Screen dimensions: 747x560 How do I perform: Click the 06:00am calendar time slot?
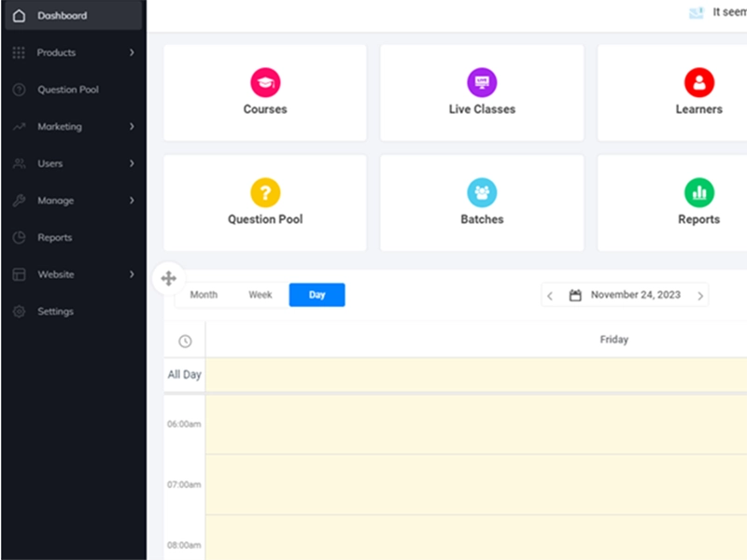tap(476, 425)
